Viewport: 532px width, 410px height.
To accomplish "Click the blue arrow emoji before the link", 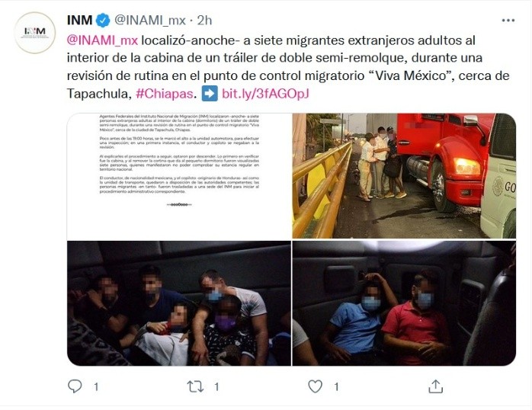I will tap(210, 94).
